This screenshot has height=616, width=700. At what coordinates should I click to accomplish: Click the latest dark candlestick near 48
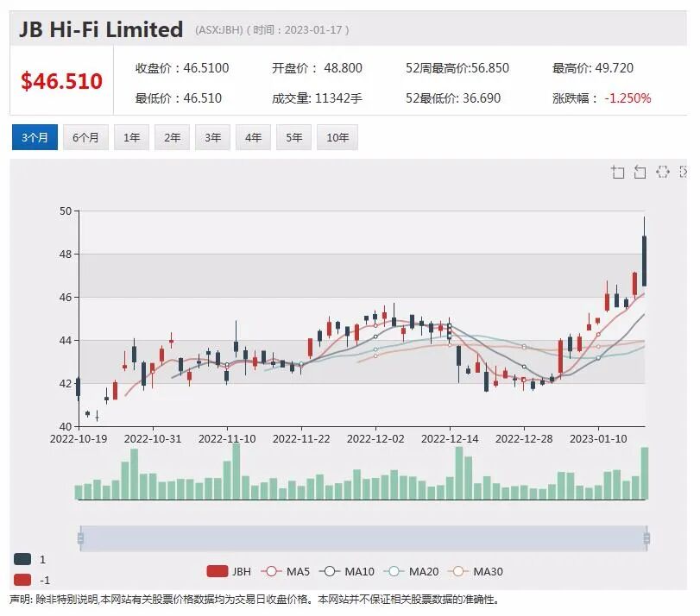(x=644, y=261)
